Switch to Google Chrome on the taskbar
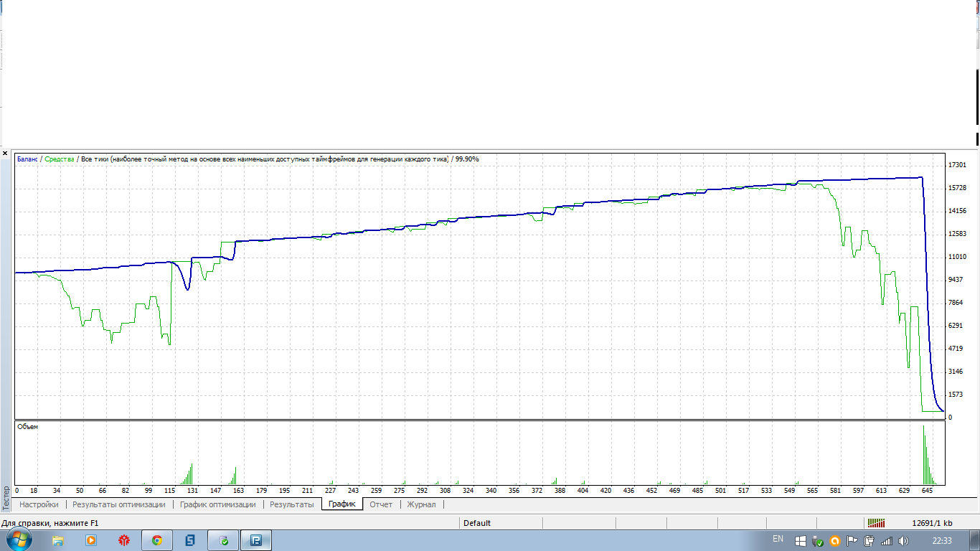Screen dimensions: 980x551 point(157,540)
